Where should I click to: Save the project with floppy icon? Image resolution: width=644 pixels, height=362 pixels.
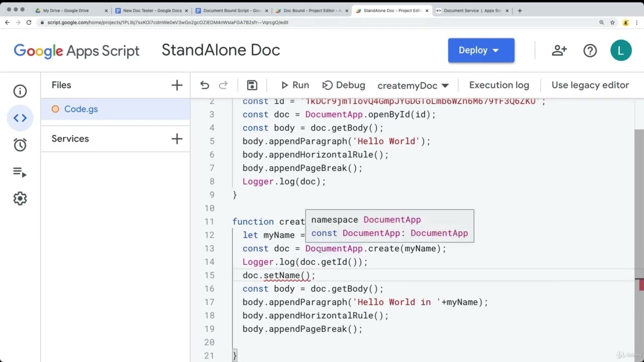(252, 85)
